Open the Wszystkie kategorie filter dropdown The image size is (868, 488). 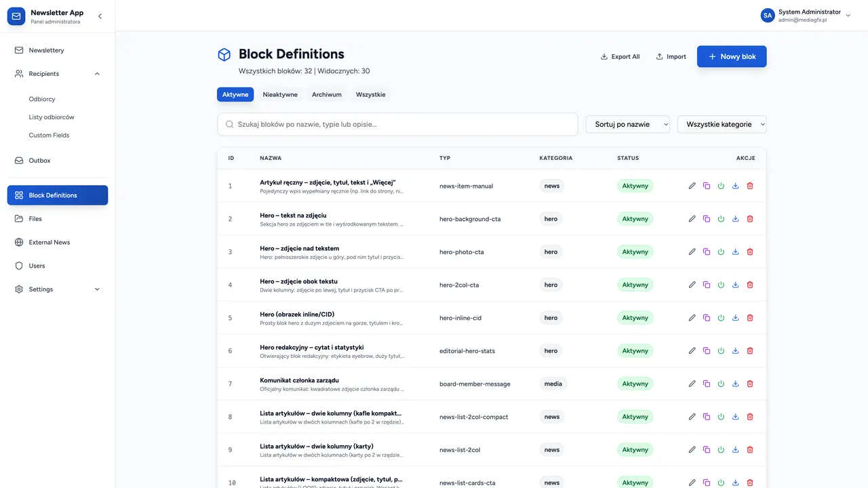[x=722, y=124]
